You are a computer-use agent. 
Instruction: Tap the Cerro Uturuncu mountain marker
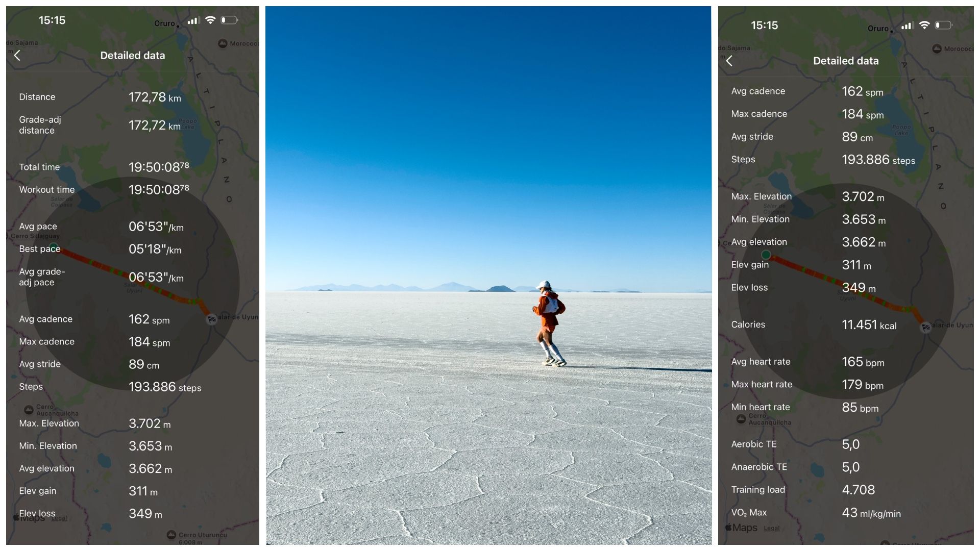[171, 535]
